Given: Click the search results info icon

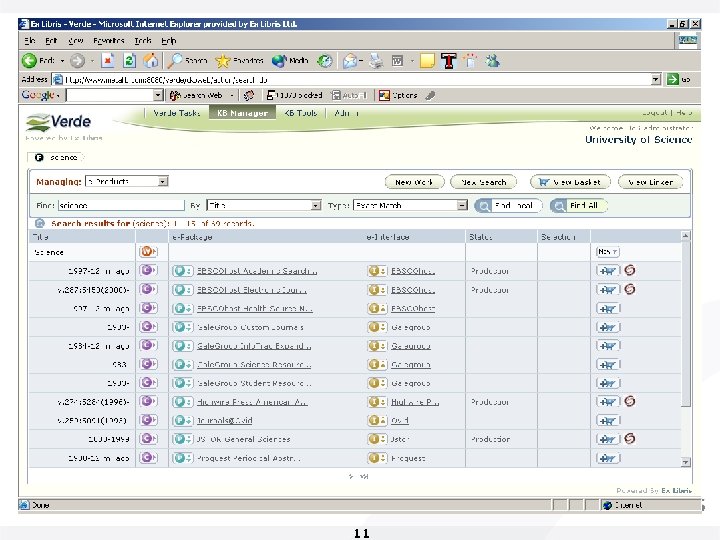Looking at the screenshot, I should pyautogui.click(x=40, y=223).
